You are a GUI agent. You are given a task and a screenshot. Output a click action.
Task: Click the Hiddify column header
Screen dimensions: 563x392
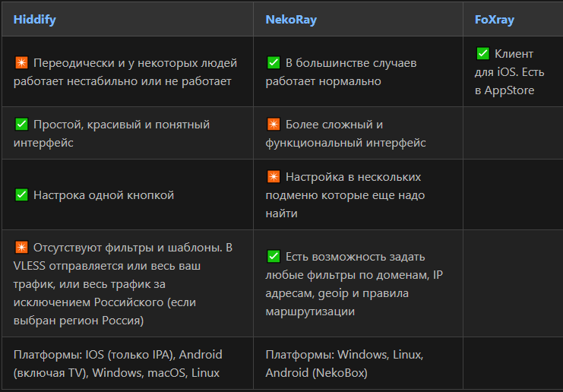(36, 20)
